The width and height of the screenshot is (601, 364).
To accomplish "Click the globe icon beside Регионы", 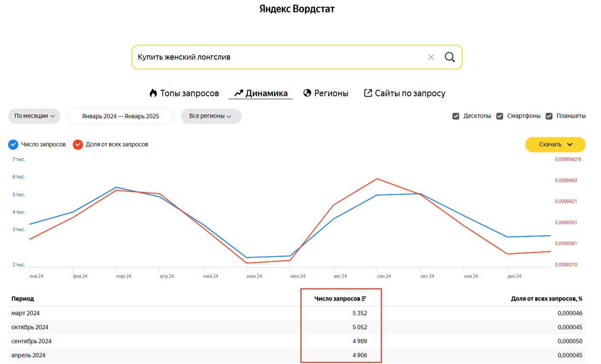I will pyautogui.click(x=307, y=93).
